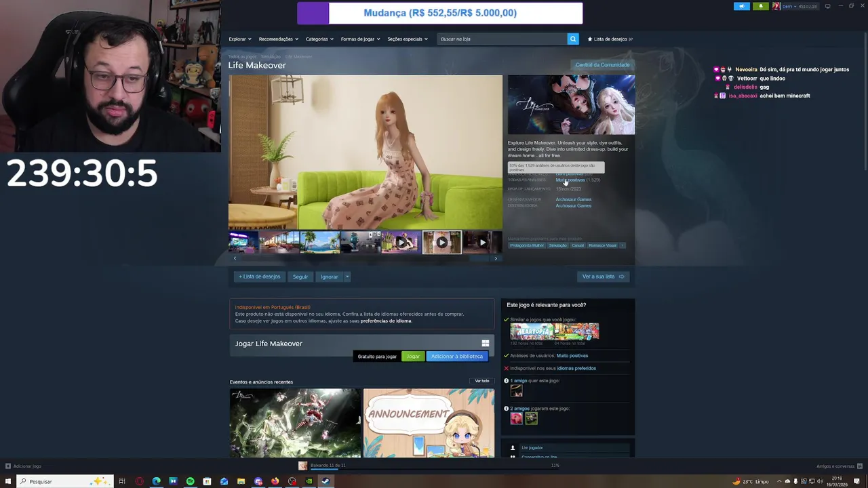The height and width of the screenshot is (488, 868).
Task: Click the Windows platform icon by Jogar Life Makeover
Action: point(485,344)
